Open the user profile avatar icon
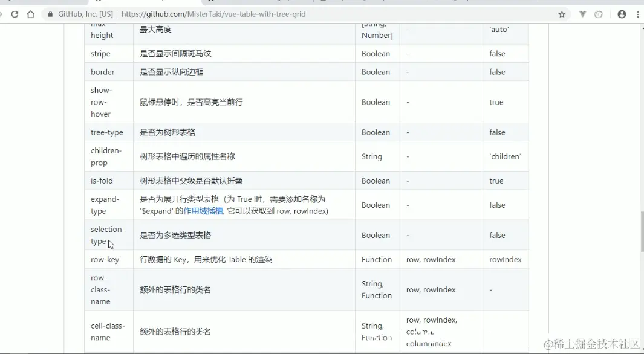Screen dimensions: 644x354 [x=622, y=14]
